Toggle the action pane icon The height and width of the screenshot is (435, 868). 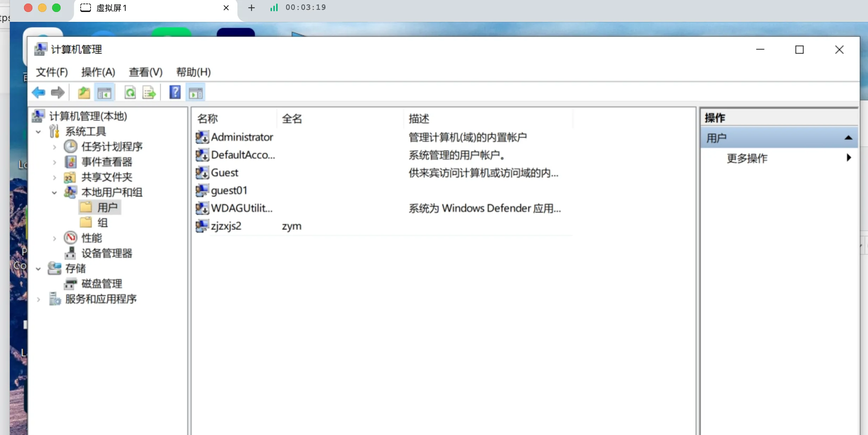[195, 92]
